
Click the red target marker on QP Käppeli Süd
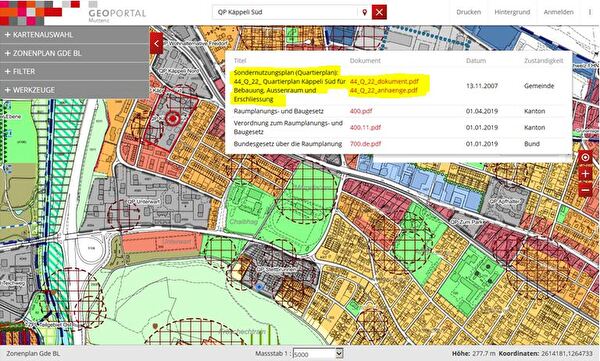click(173, 119)
